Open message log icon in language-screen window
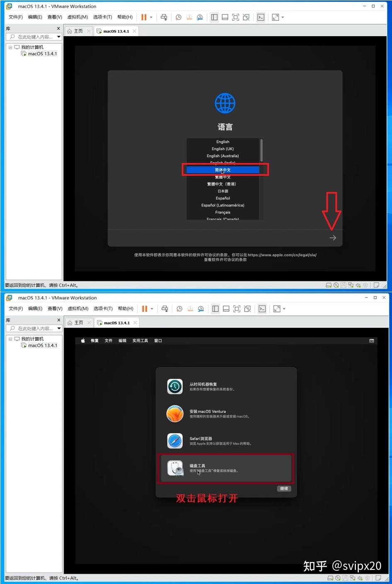The height and width of the screenshot is (584, 392). [377, 285]
